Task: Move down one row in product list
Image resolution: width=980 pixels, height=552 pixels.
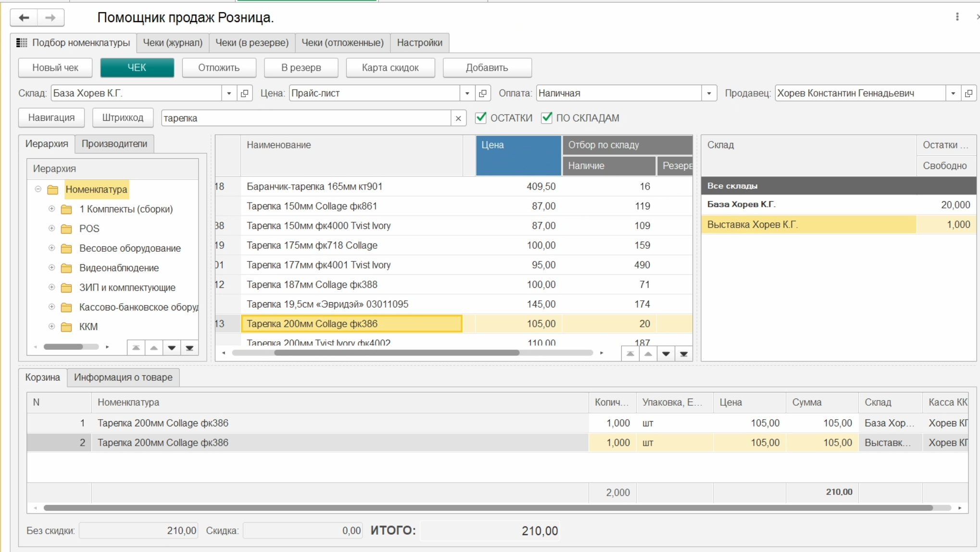Action: (666, 354)
